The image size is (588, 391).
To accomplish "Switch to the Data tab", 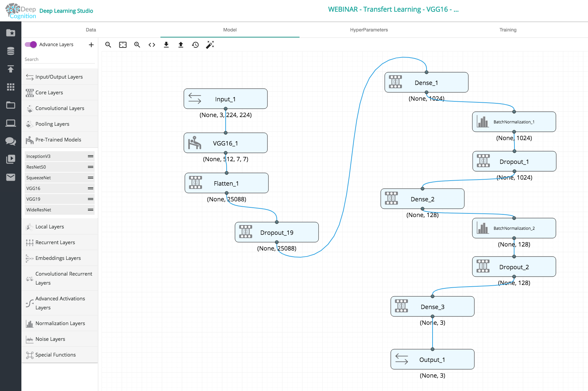I will [91, 30].
